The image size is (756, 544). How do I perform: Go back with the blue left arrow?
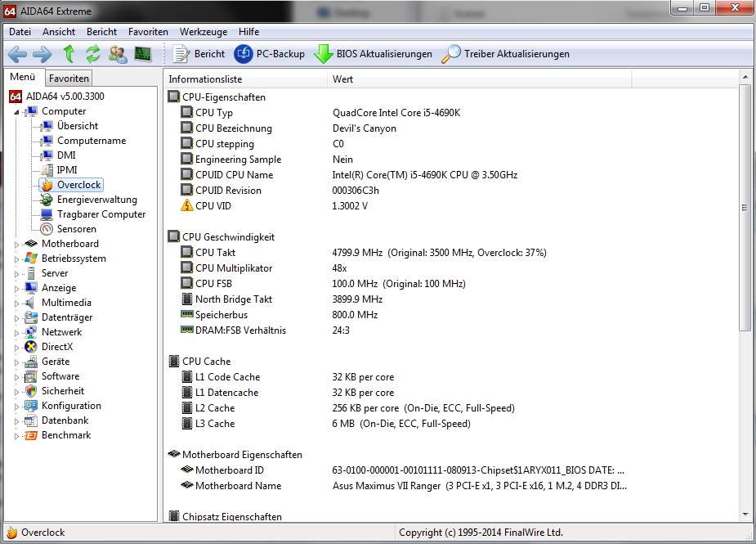click(x=17, y=54)
